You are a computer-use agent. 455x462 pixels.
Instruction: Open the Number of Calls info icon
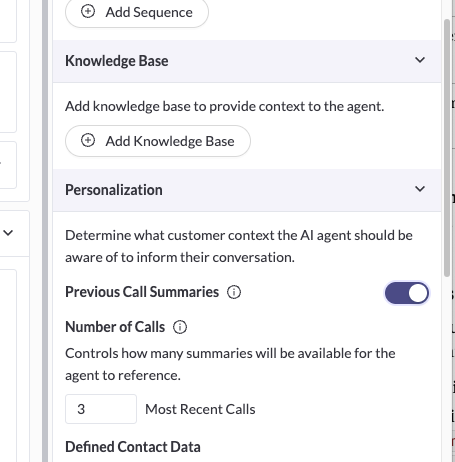[180, 327]
